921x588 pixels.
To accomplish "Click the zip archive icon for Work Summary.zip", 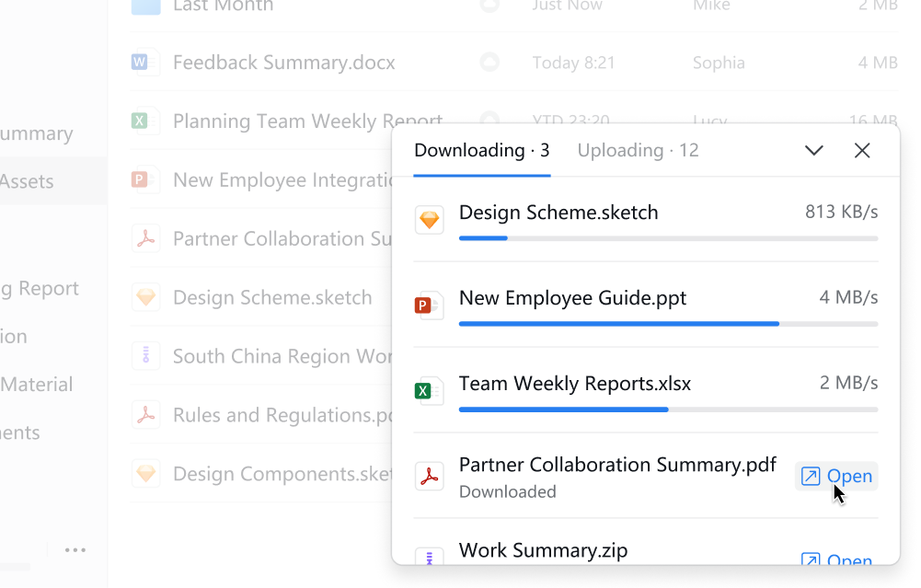I will point(430,556).
